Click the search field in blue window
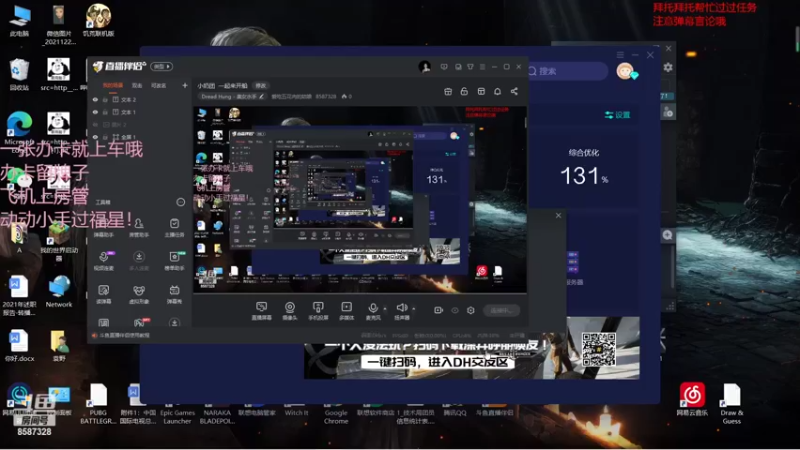 [x=567, y=71]
